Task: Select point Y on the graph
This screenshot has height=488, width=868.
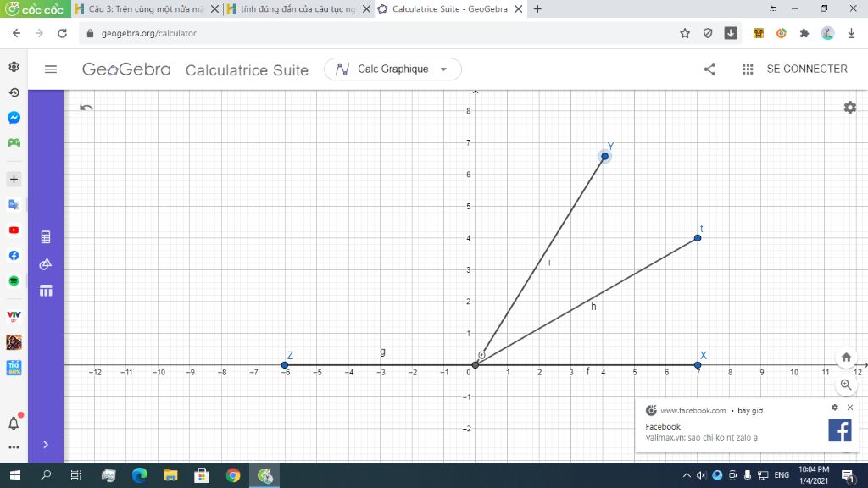Action: pos(604,157)
